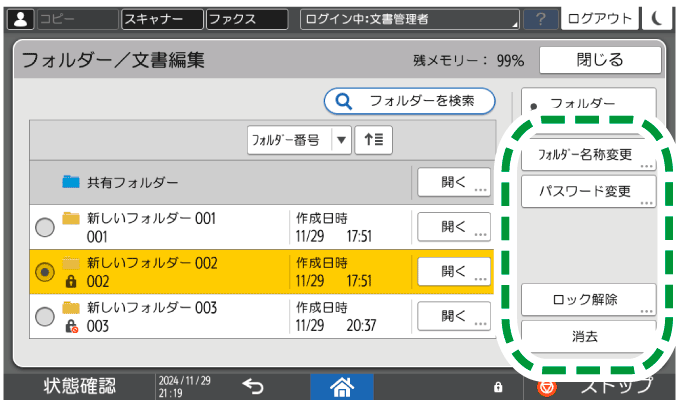Image resolution: width=683 pixels, height=404 pixels.
Task: Open the help question mark button
Action: click(x=541, y=19)
